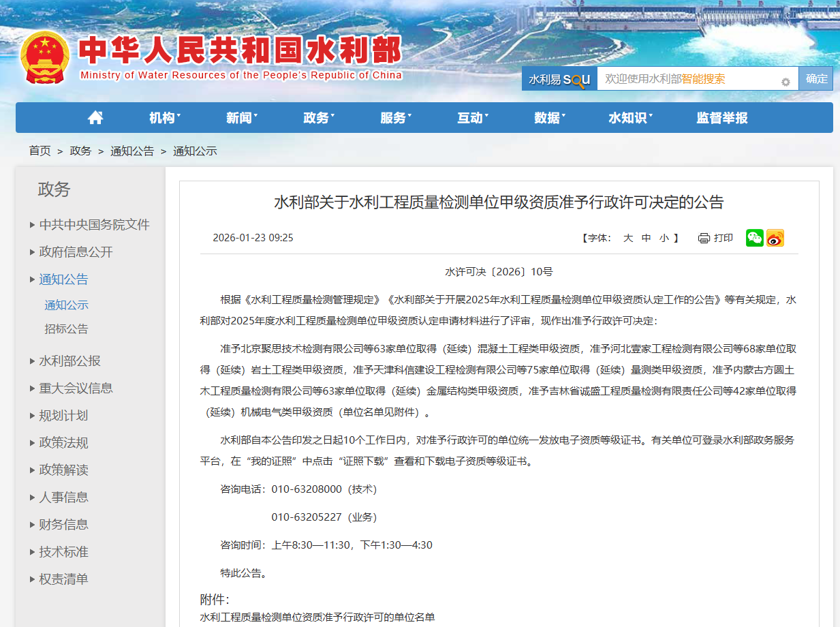
Task: Go to 首页 in breadcrumb
Action: [x=40, y=151]
